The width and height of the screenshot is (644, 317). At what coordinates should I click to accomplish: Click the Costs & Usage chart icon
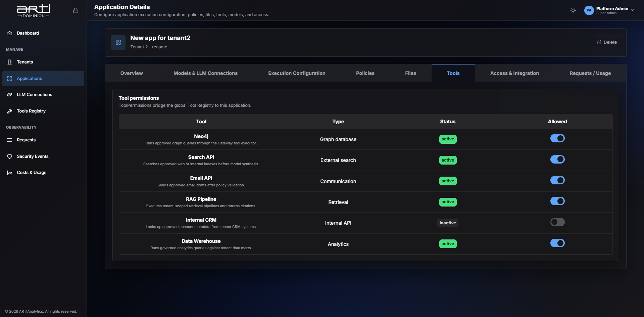point(10,173)
